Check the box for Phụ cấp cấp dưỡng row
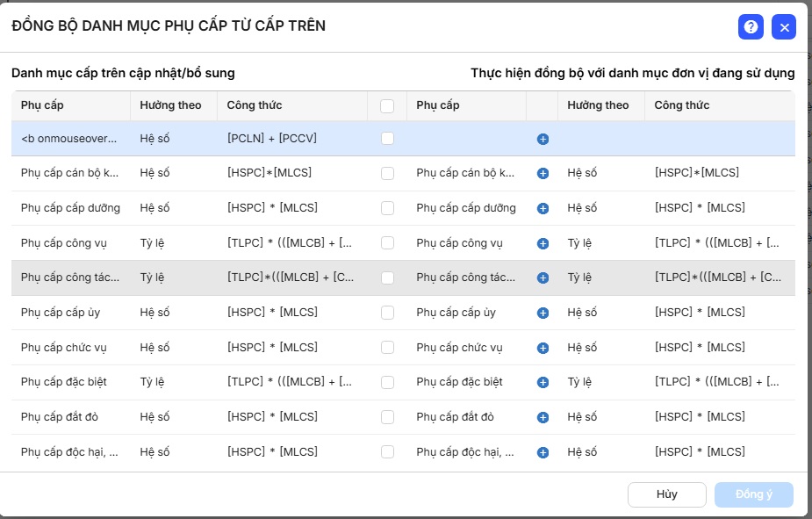The height and width of the screenshot is (519, 812). coord(387,208)
